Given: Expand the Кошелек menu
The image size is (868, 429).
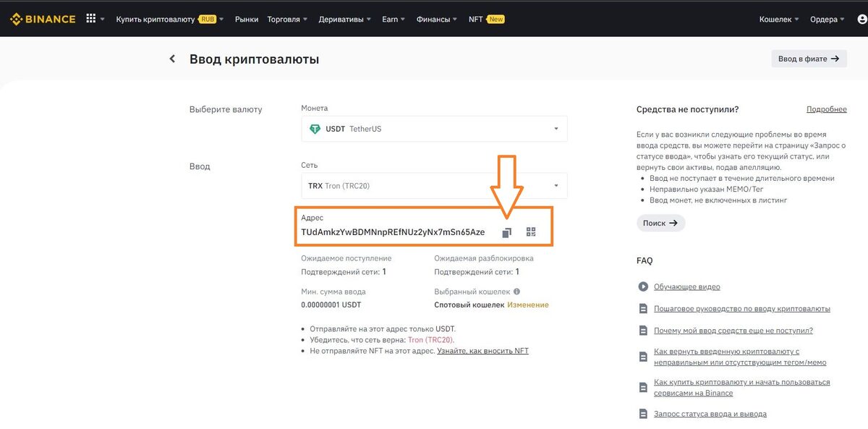Looking at the screenshot, I should point(779,20).
